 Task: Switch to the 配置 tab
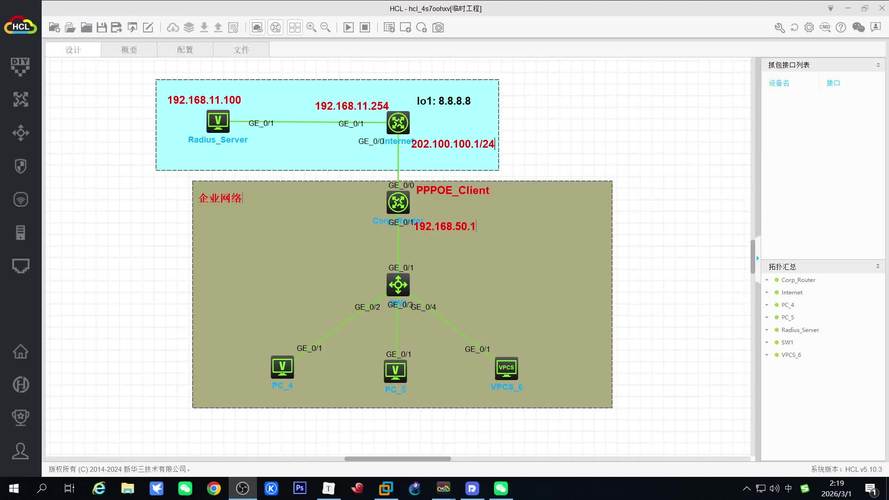(185, 49)
